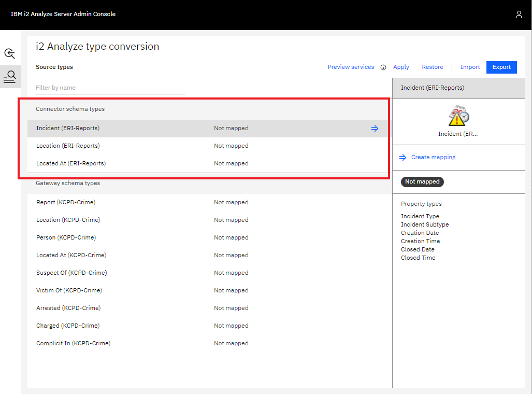
Task: Open Preview services
Action: (351, 67)
